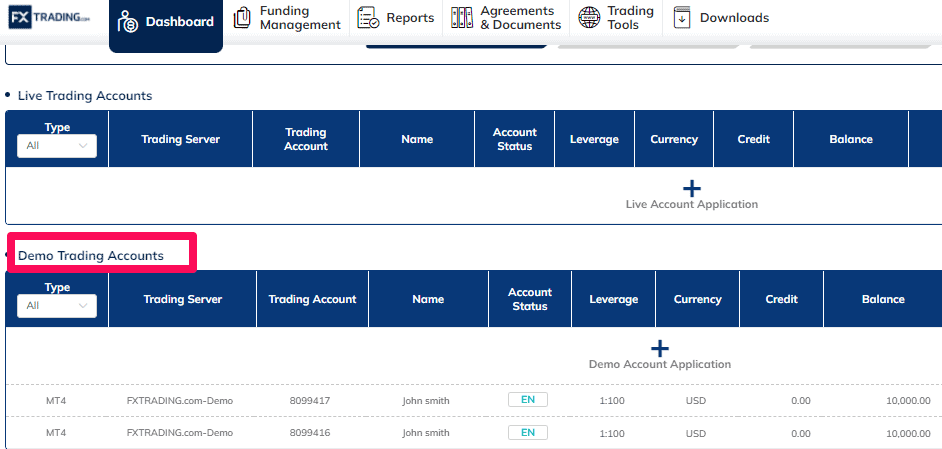Click the Trading Tools globe icon
The image size is (942, 449).
coord(589,18)
